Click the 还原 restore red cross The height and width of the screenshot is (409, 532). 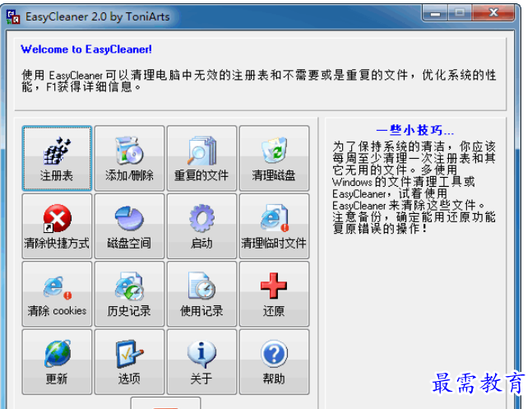tap(274, 294)
